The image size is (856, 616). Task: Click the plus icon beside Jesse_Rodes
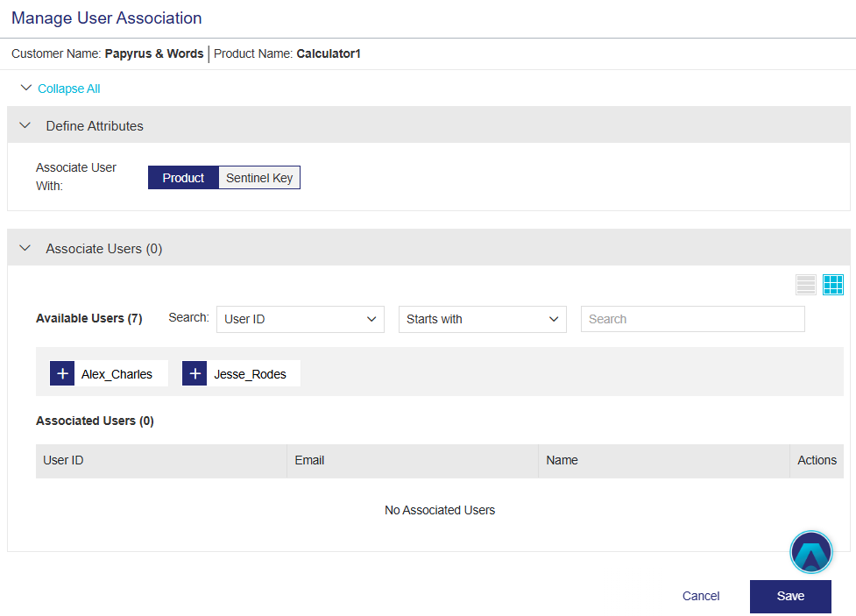[195, 373]
